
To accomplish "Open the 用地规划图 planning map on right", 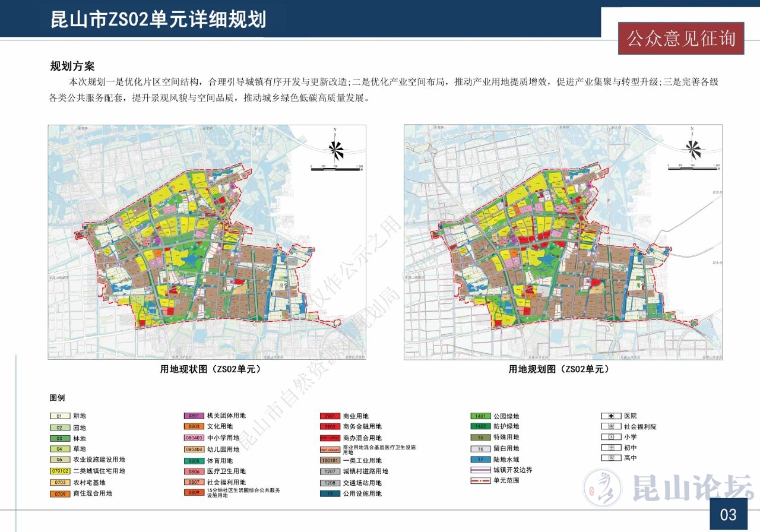I will tap(563, 242).
